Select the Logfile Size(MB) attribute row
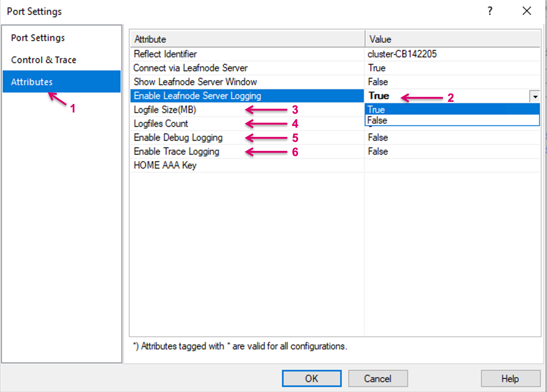 [165, 110]
